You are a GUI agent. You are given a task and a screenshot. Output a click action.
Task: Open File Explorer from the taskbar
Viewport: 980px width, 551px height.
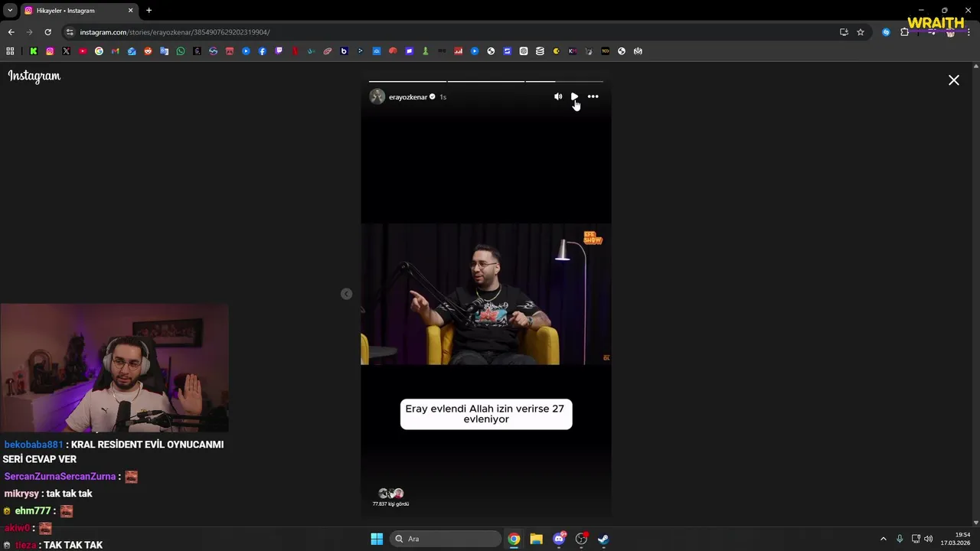point(536,539)
